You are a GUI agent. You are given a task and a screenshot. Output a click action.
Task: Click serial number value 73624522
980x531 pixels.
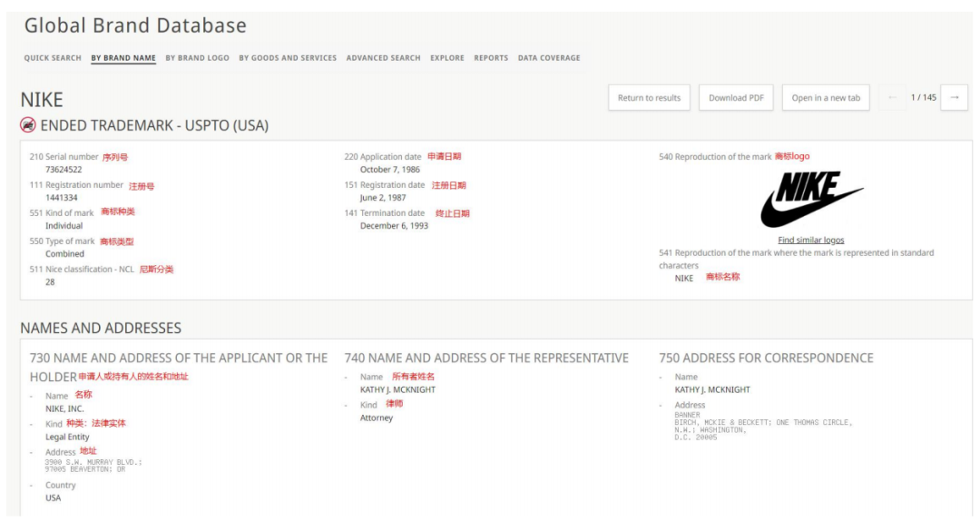click(x=64, y=170)
